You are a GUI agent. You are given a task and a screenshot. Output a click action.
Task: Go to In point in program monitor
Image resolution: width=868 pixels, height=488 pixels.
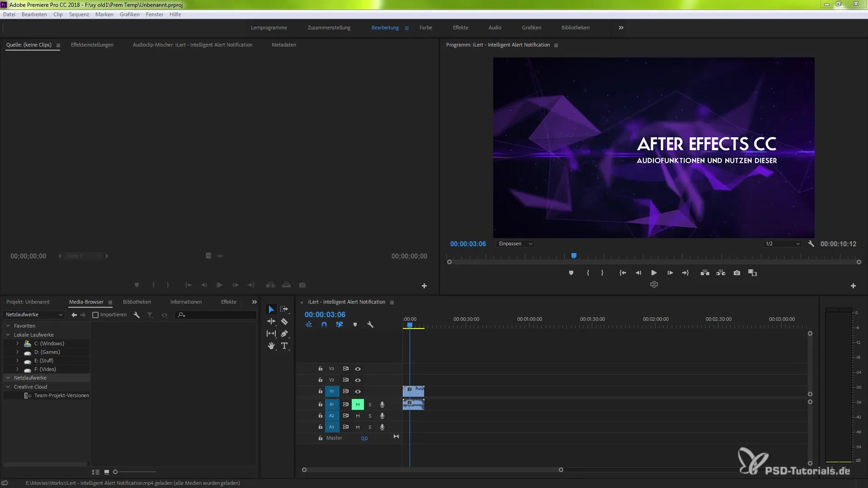click(x=623, y=273)
